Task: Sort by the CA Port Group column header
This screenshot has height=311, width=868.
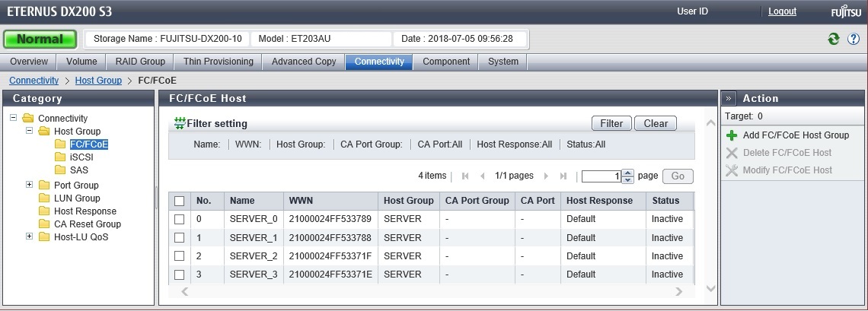Action: (477, 201)
